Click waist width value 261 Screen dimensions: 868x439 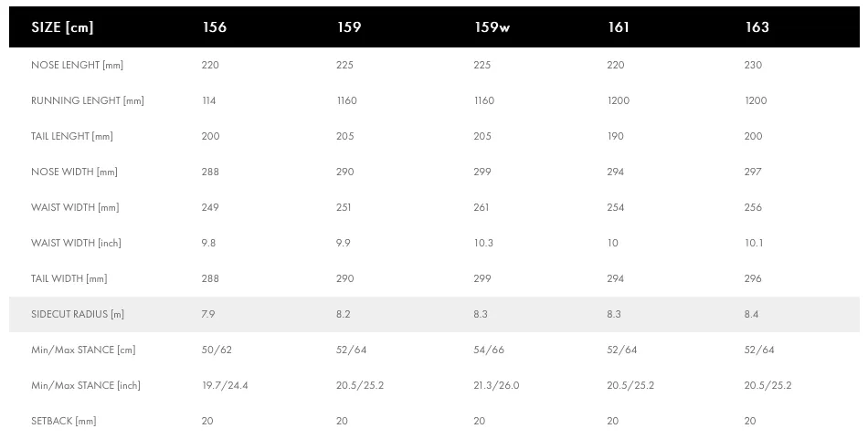481,207
